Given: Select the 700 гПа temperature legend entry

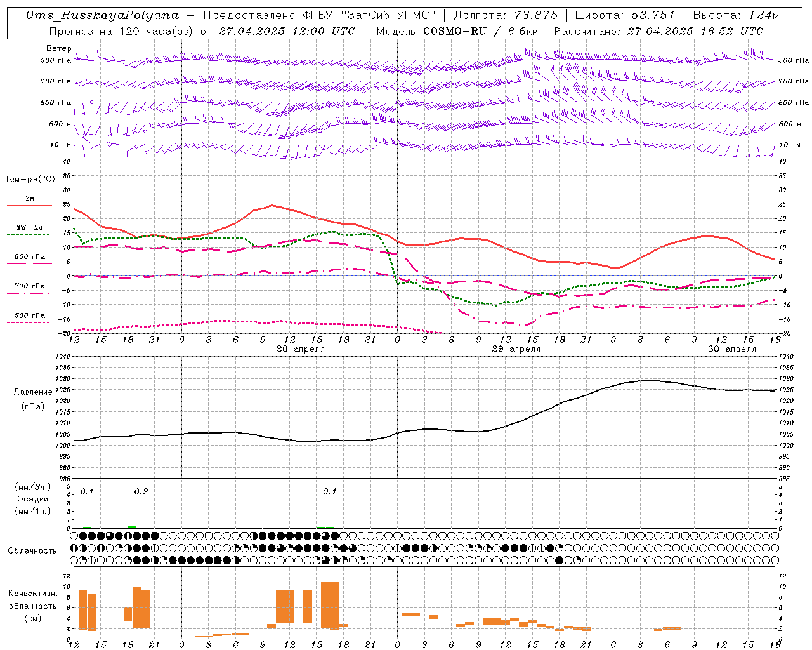Looking at the screenshot, I should coord(29,286).
